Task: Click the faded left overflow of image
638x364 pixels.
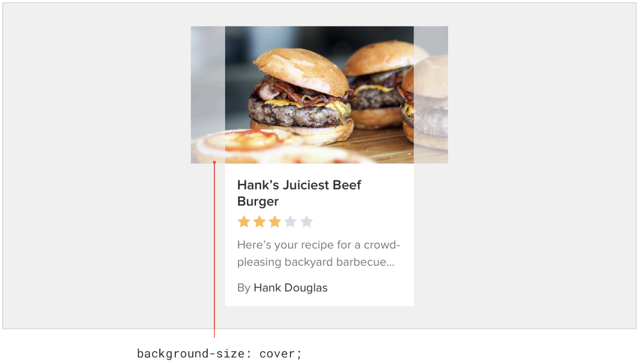Action: coord(208,95)
